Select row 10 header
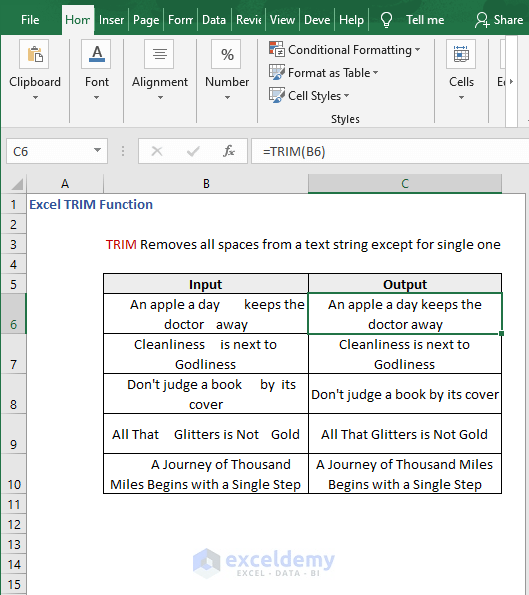Viewport: 529px width, 595px height. pyautogui.click(x=13, y=474)
